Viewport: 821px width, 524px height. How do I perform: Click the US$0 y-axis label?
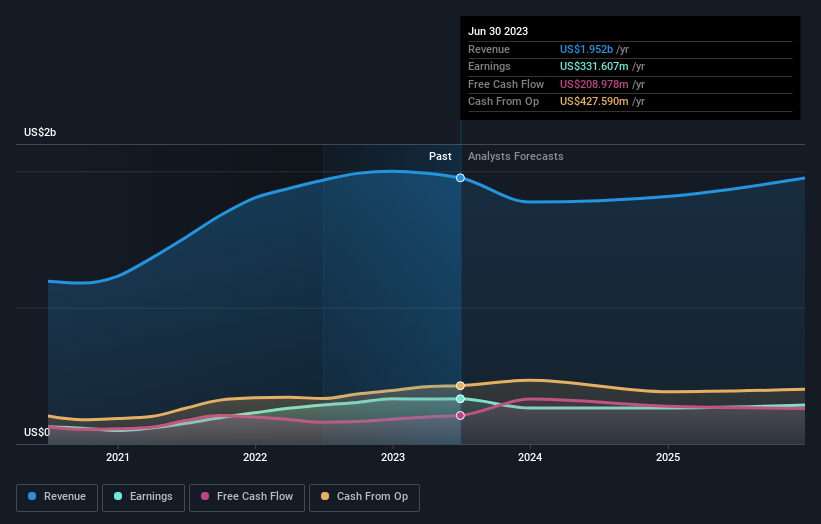pyautogui.click(x=37, y=432)
